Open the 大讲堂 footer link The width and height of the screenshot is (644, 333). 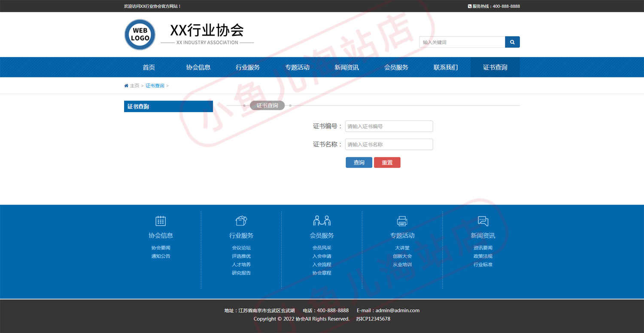402,248
